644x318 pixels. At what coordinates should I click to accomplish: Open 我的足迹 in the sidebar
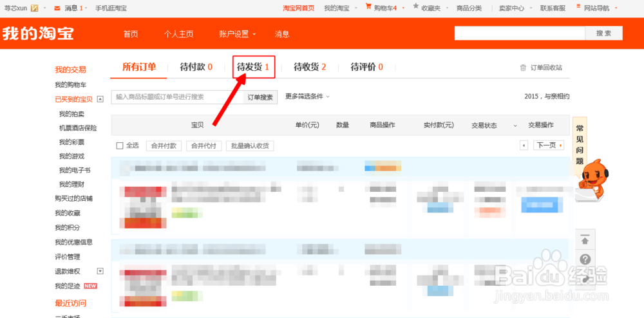68,286
